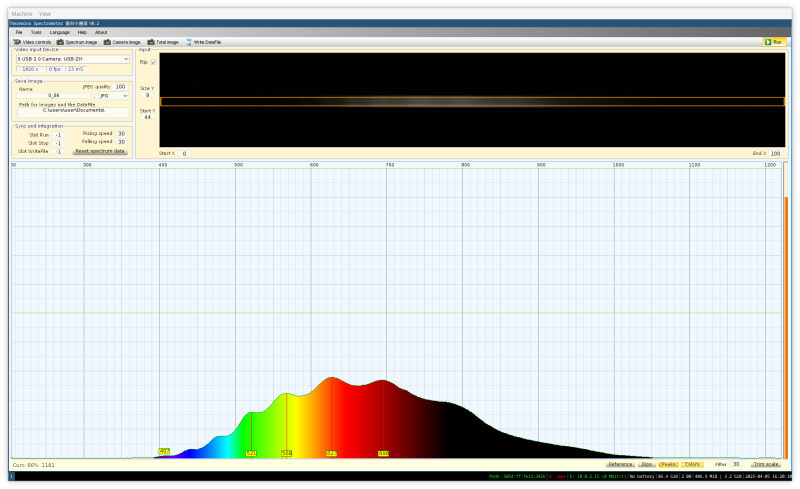Screen dimensions: 800x489
Task: Open the Language menu
Action: 60,32
